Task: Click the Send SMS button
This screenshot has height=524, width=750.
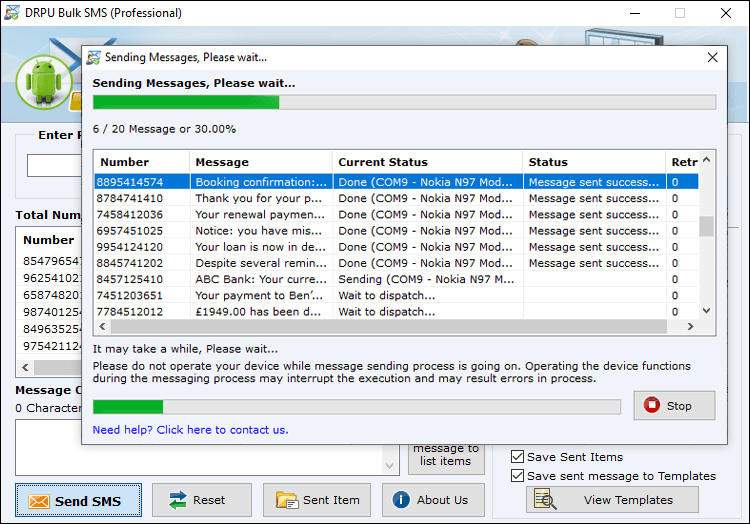Action: pyautogui.click(x=78, y=500)
